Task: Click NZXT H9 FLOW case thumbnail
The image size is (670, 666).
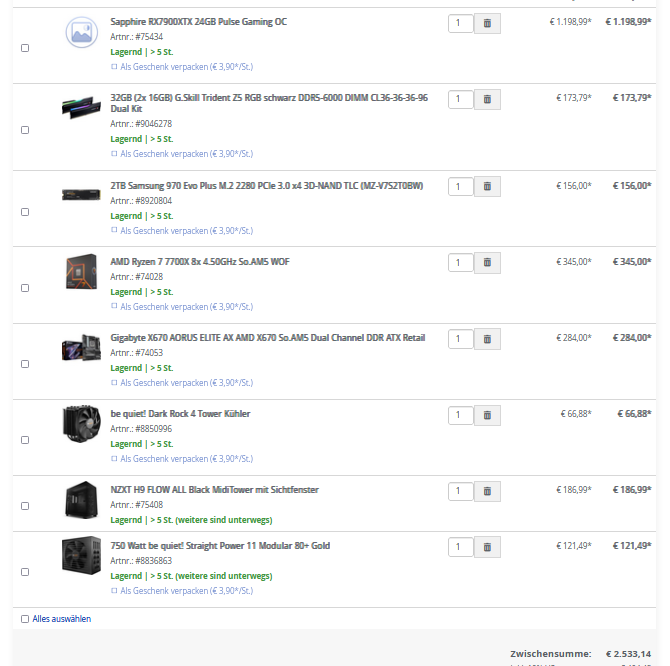Action: pyautogui.click(x=81, y=500)
